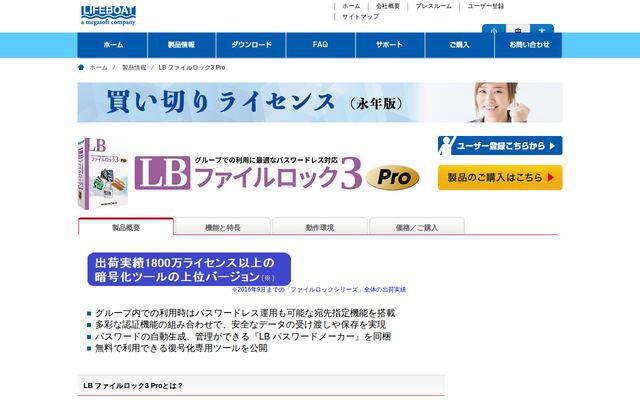The width and height of the screenshot is (640, 400).
Task: Select medium font size 中
Action: [518, 30]
